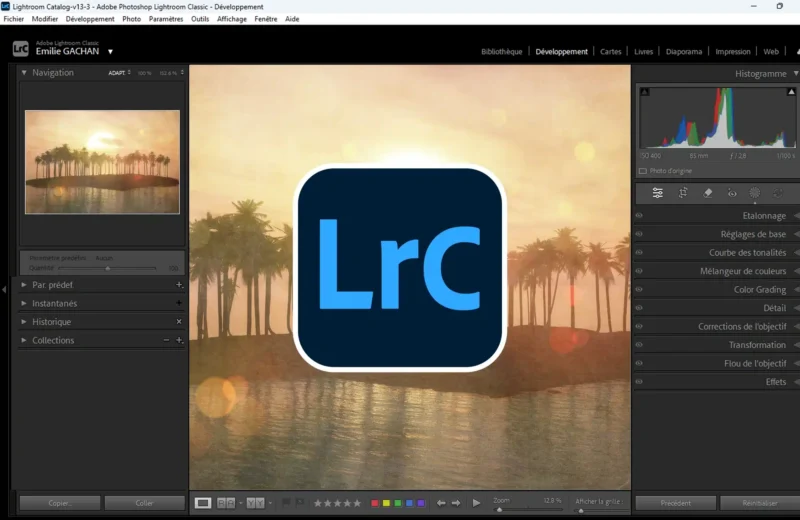Viewport: 800px width, 520px height.
Task: Switch to Impression module
Action: pos(733,52)
